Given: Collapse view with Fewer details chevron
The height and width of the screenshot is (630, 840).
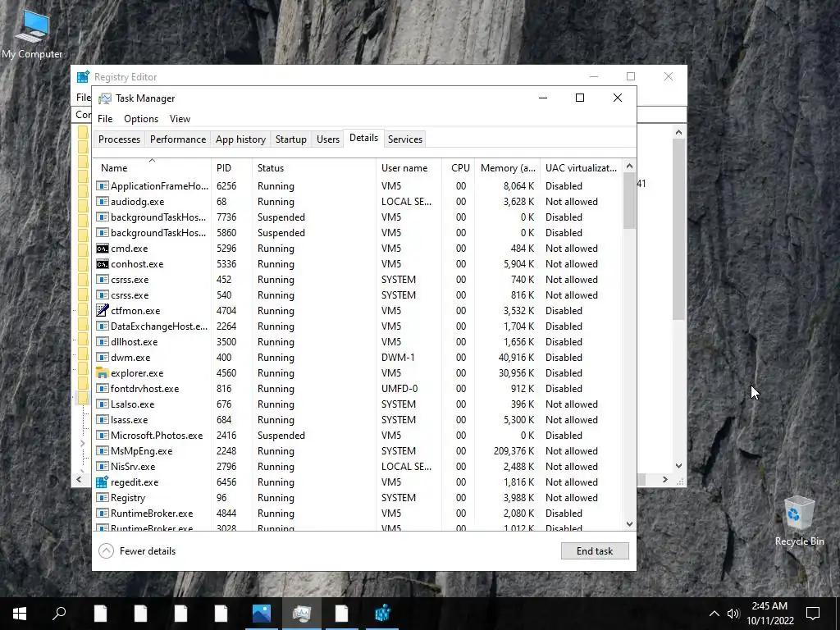Looking at the screenshot, I should click(x=106, y=551).
